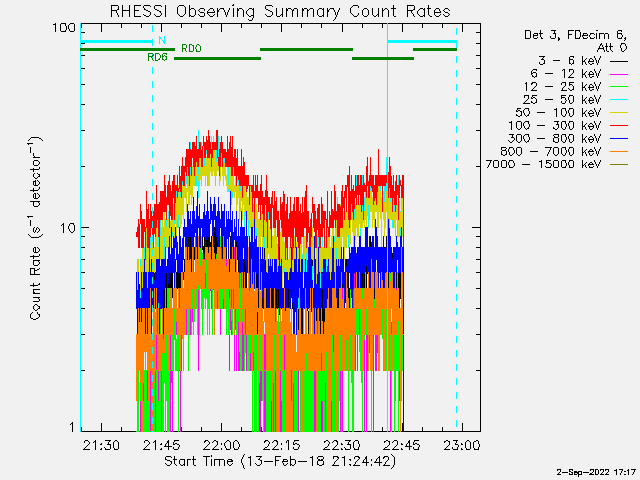Screen dimensions: 640x480
Task: Click the 'Att 0' legend text
Action: (x=611, y=48)
